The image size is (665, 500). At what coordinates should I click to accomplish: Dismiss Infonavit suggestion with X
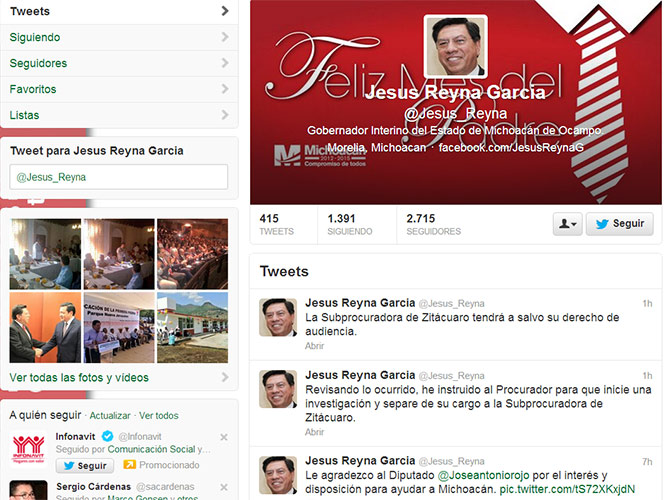(x=224, y=437)
